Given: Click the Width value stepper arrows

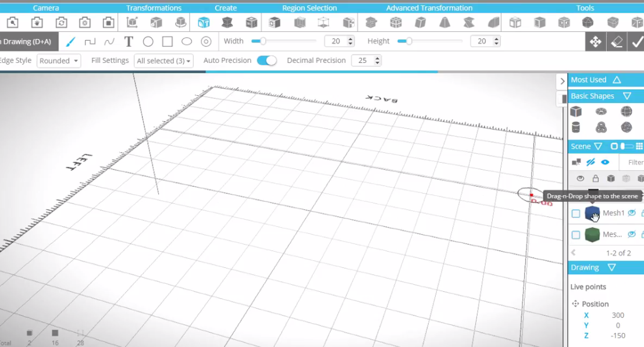Looking at the screenshot, I should [x=350, y=41].
